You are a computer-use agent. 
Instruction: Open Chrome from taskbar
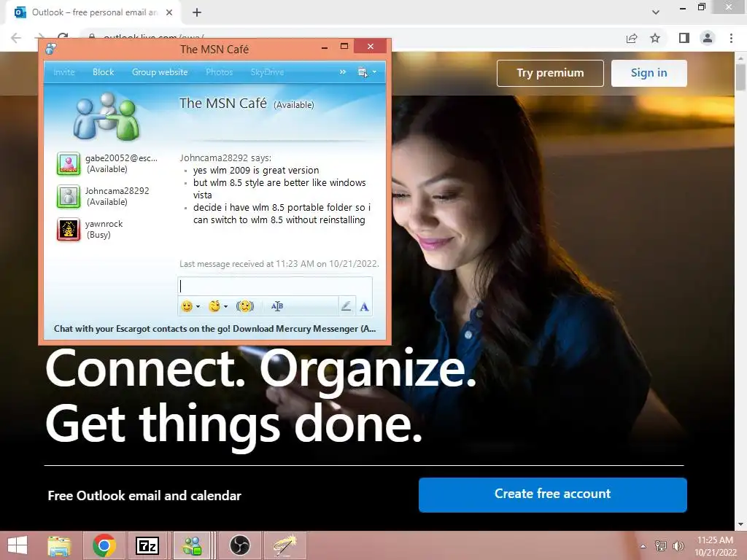(104, 545)
